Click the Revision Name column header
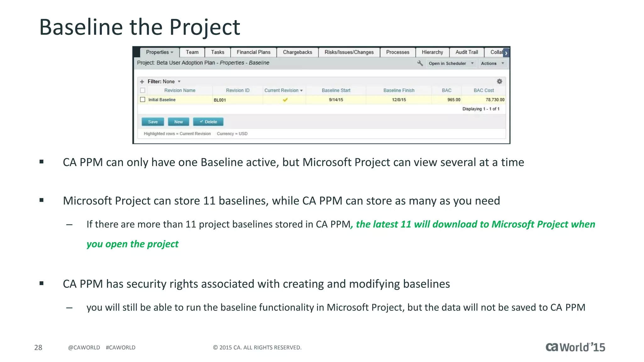 (x=180, y=90)
